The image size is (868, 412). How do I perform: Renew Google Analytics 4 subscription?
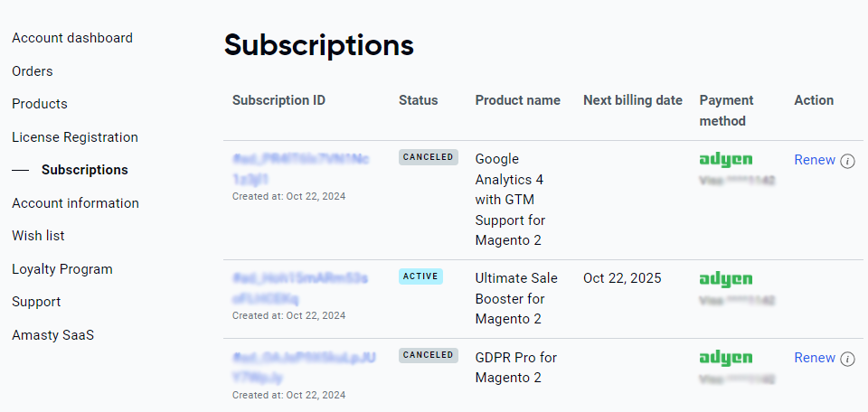click(815, 160)
